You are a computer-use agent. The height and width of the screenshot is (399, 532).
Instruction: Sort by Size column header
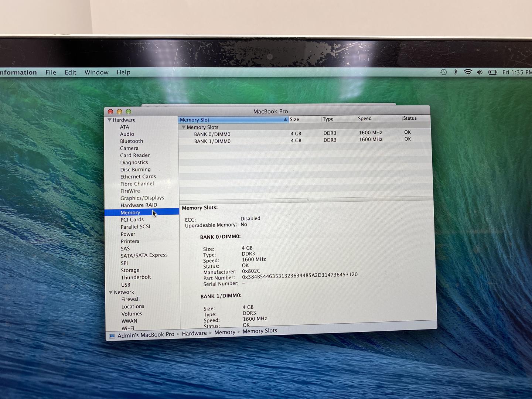pyautogui.click(x=305, y=119)
